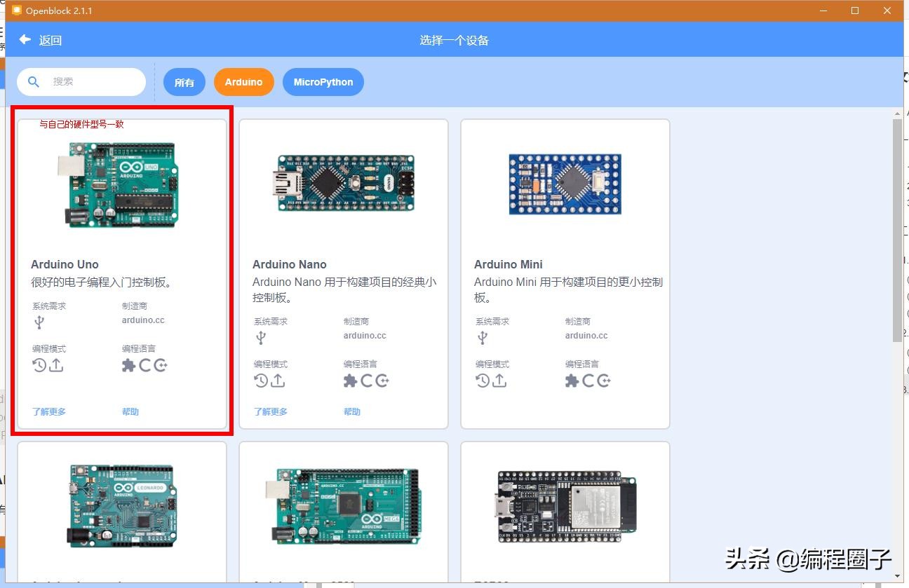909x588 pixels.
Task: Click C++ language icon on Nano card
Action: (x=382, y=381)
